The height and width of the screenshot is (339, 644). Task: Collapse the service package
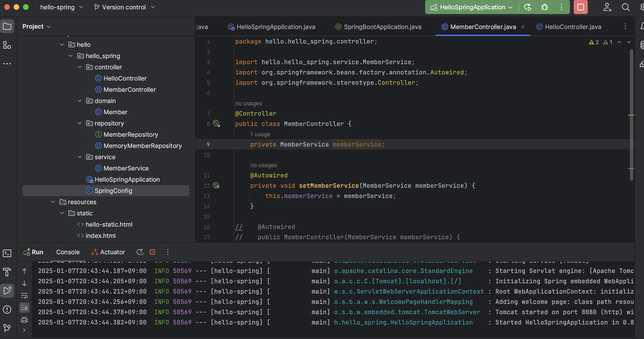[x=80, y=157]
